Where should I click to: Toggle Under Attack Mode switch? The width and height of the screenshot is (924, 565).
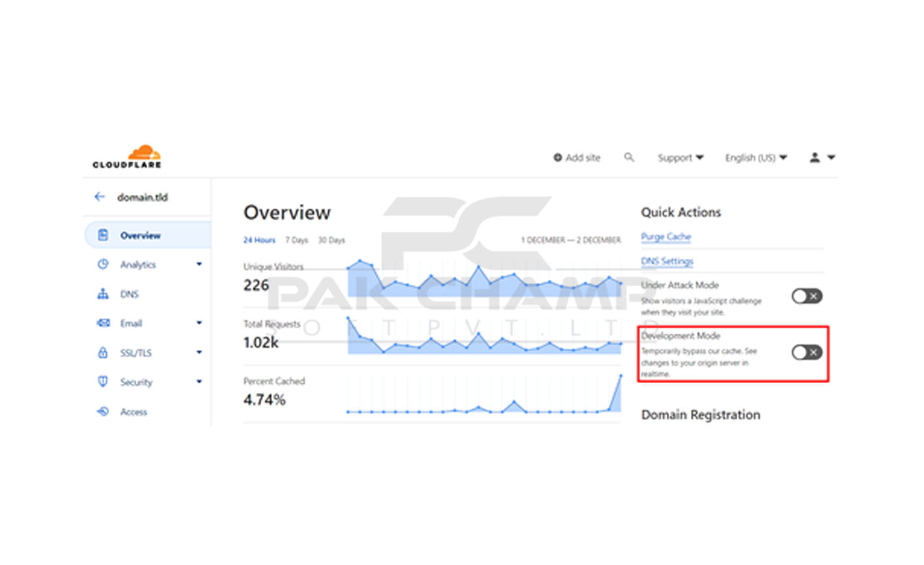(807, 296)
